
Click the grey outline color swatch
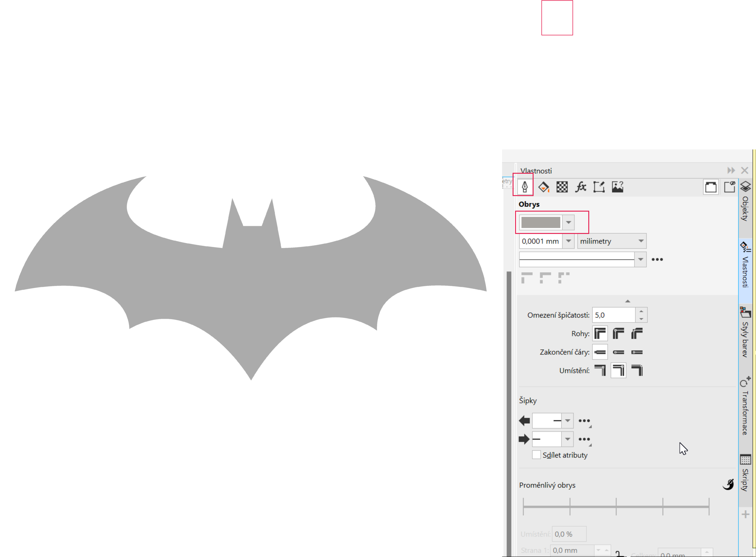coord(540,223)
